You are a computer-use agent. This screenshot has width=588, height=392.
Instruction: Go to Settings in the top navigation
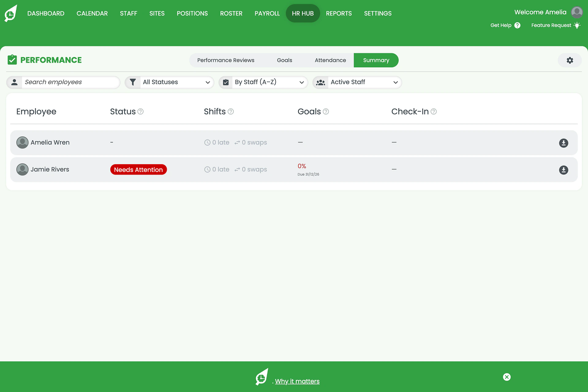point(378,13)
